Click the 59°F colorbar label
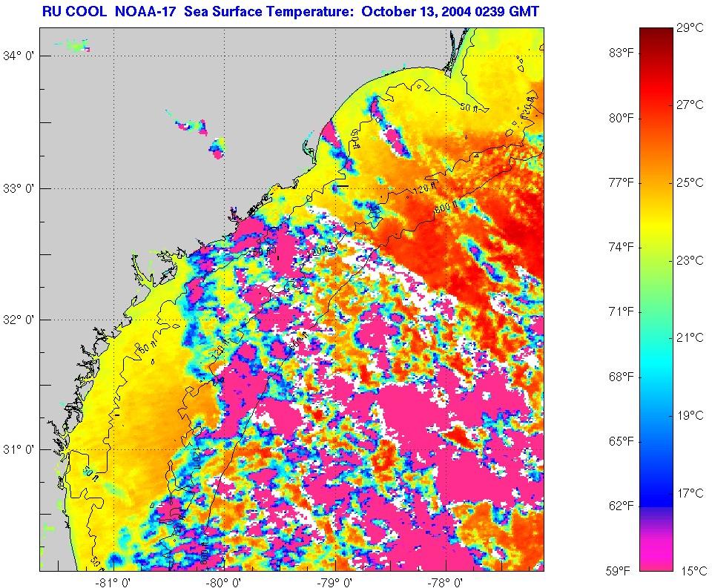This screenshot has width=712, height=588. [618, 571]
